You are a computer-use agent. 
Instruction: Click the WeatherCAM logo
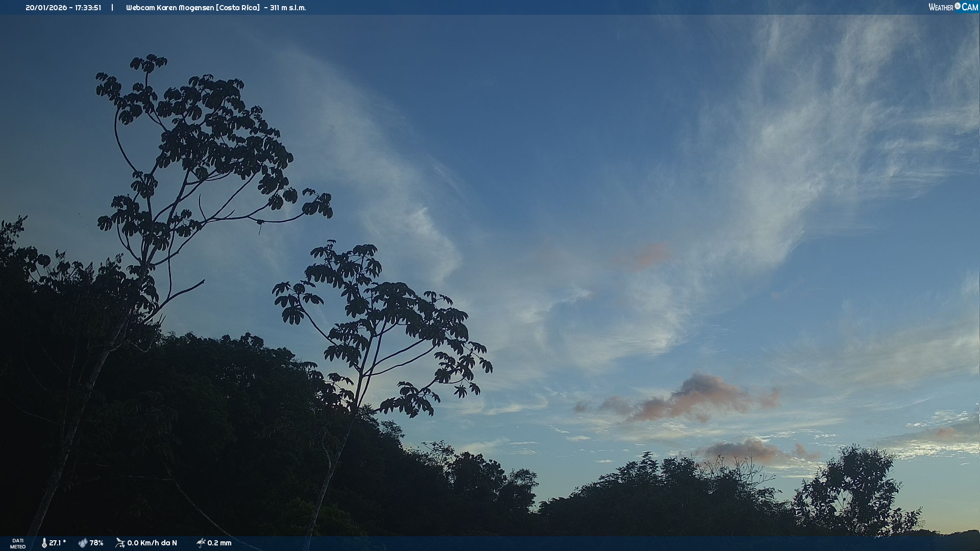click(x=953, y=7)
